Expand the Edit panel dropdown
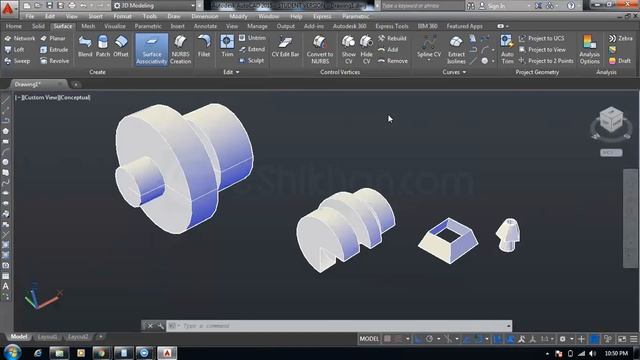640x360 pixels. [x=231, y=72]
